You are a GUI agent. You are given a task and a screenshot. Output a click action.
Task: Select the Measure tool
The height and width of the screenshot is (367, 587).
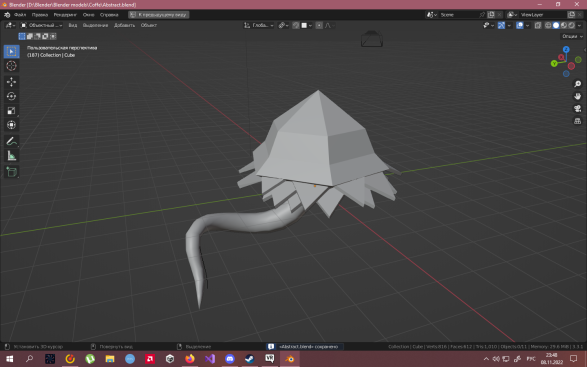11,156
